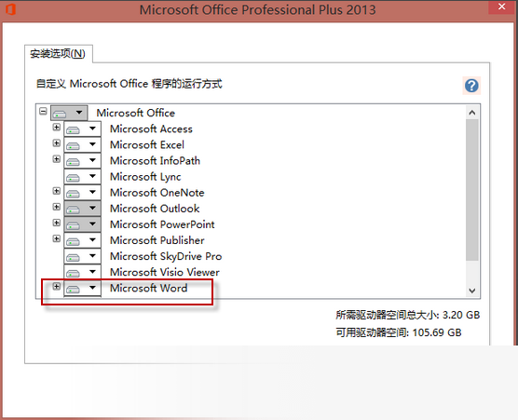518x420 pixels.
Task: Open install-state dropdown for Microsoft SkyDrive Pro
Action: point(82,256)
